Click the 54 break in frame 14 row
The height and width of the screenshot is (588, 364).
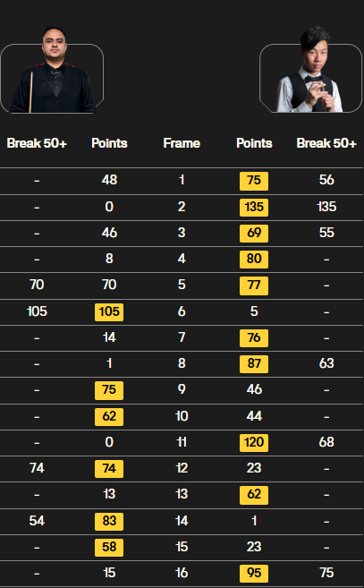pos(37,521)
